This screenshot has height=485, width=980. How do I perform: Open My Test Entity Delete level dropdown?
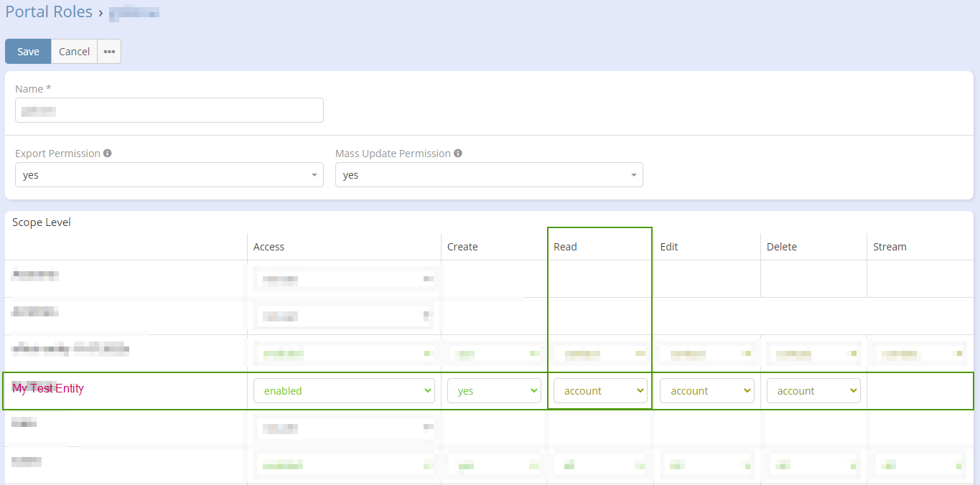pyautogui.click(x=813, y=391)
